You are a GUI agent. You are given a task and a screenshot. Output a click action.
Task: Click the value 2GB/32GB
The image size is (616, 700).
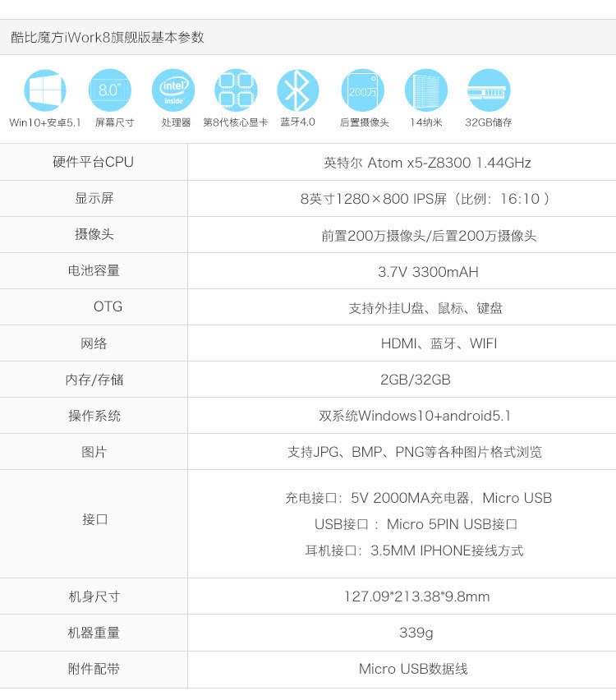point(415,380)
